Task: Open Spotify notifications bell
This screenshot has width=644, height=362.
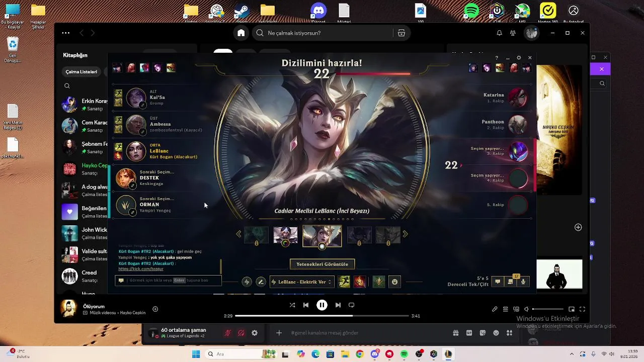Action: point(499,33)
